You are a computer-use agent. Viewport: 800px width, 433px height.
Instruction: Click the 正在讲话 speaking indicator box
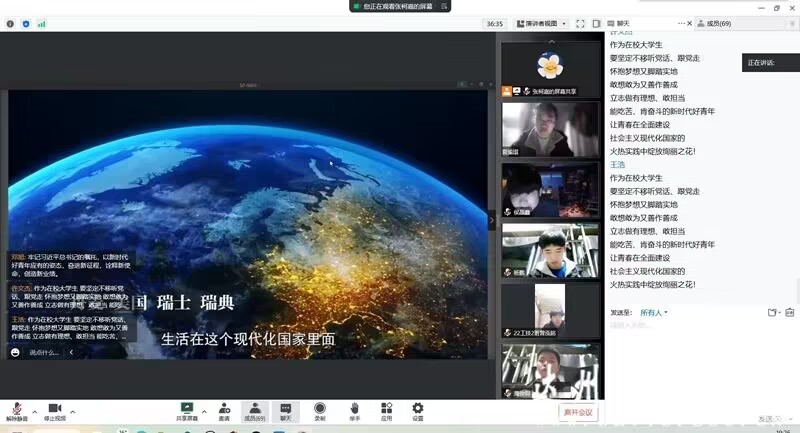pos(770,63)
